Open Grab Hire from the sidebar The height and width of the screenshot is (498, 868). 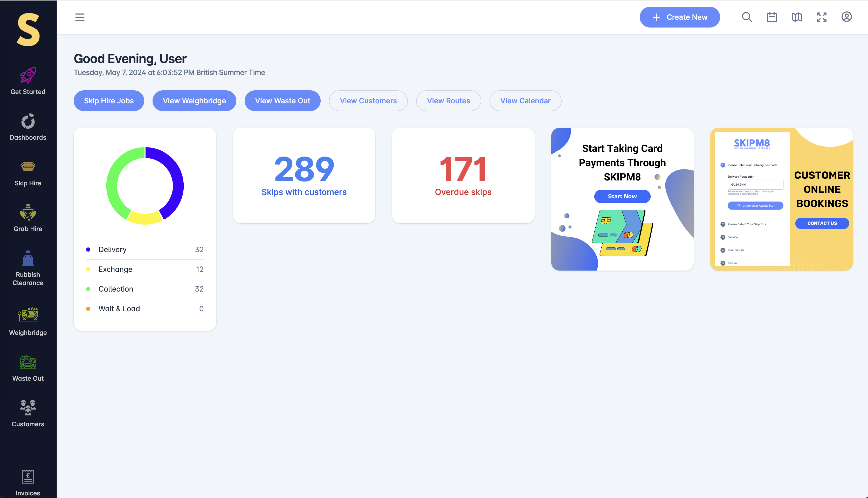pyautogui.click(x=28, y=212)
